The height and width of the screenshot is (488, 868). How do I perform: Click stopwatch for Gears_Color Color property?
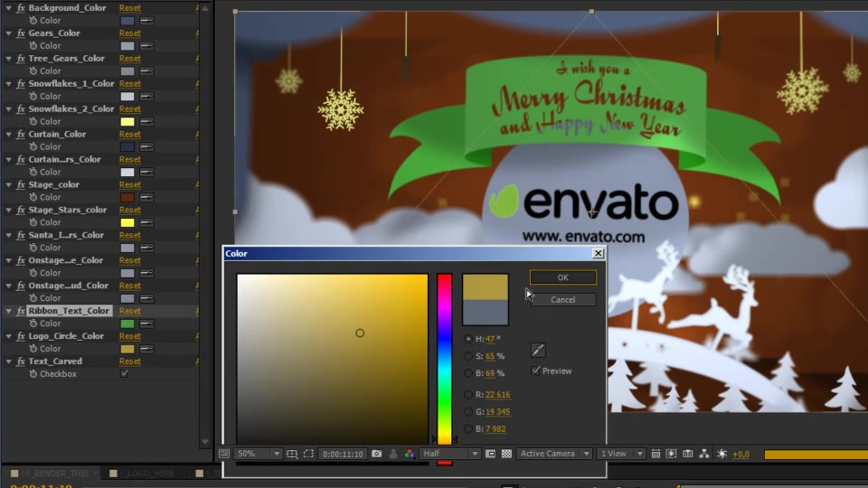tap(33, 46)
